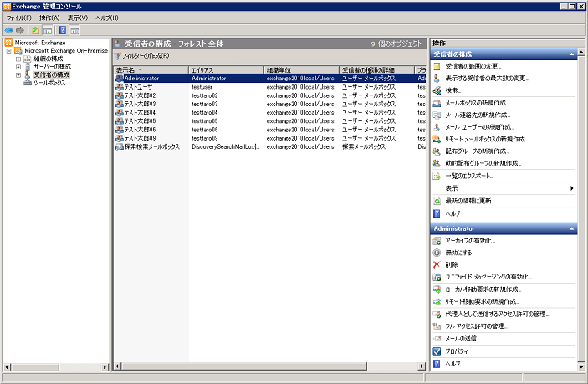Open プロパティ for Administrator
Viewport: 588px width, 384px height.
[x=457, y=351]
